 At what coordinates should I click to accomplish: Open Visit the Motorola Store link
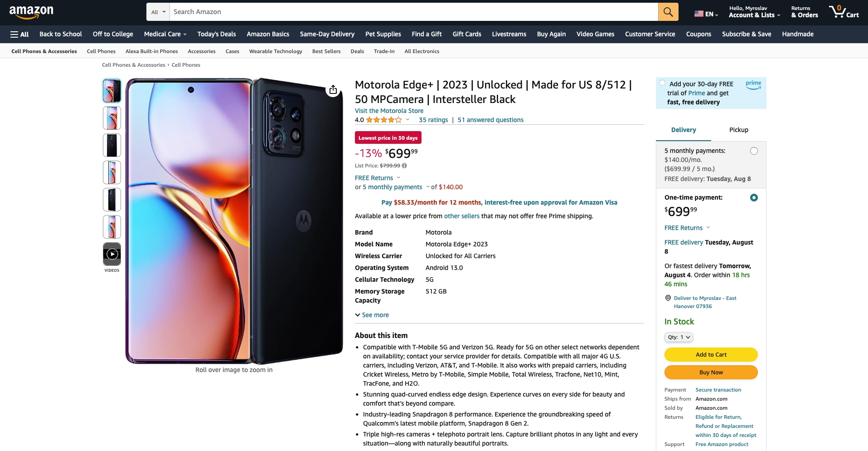coord(389,111)
